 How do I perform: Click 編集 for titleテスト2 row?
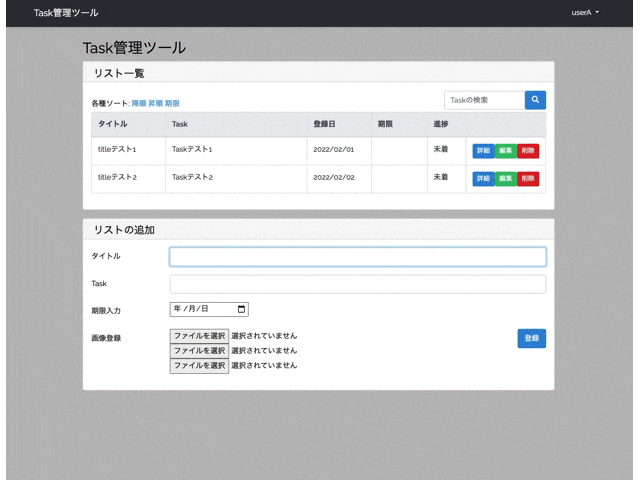505,178
